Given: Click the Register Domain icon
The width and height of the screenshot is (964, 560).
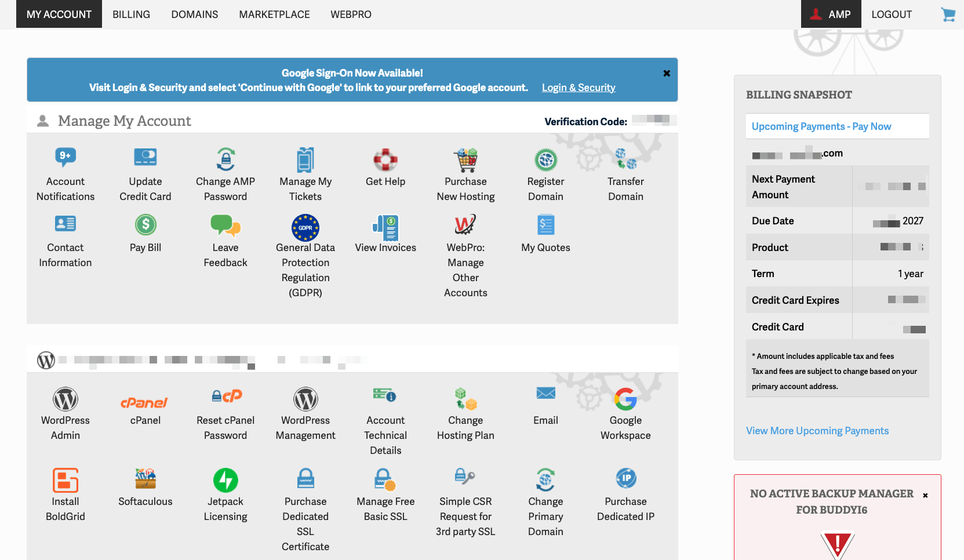Looking at the screenshot, I should pos(545,160).
